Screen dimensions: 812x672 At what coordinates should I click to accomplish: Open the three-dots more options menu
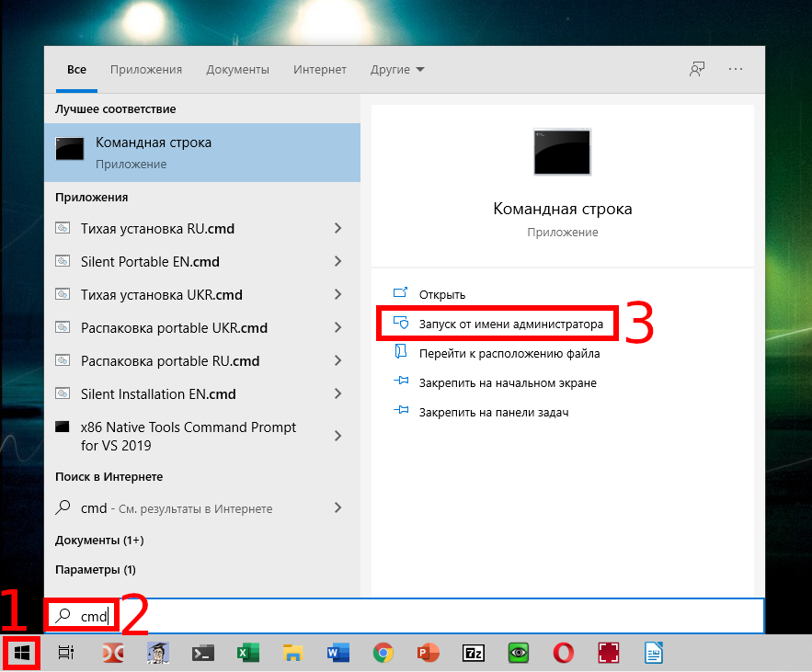[736, 69]
